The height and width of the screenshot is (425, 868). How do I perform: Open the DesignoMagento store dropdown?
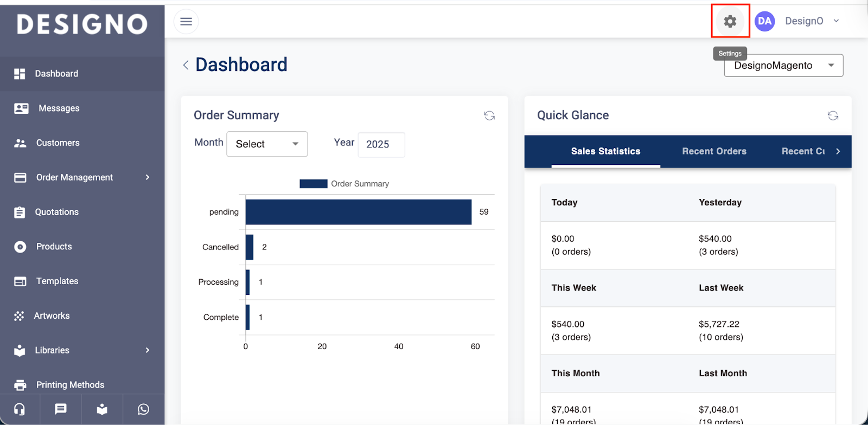(x=783, y=66)
